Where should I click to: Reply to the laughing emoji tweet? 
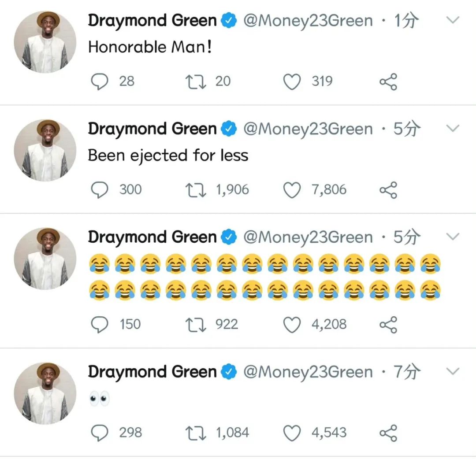pyautogui.click(x=100, y=325)
